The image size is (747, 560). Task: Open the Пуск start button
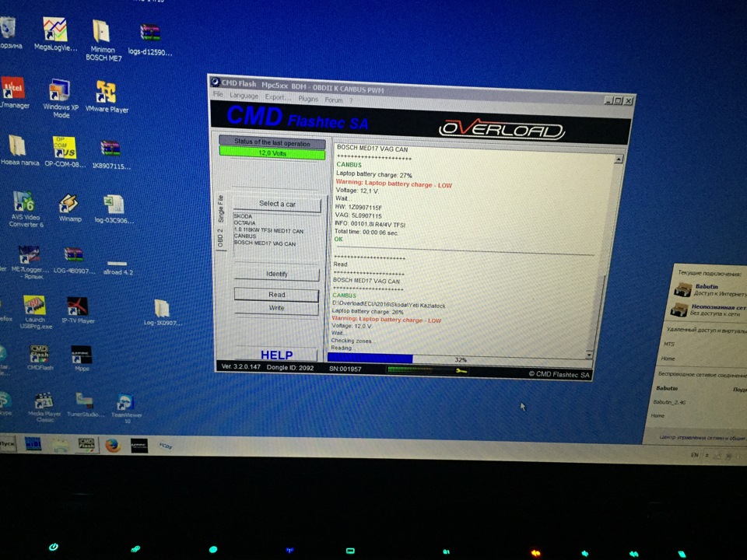(8, 443)
